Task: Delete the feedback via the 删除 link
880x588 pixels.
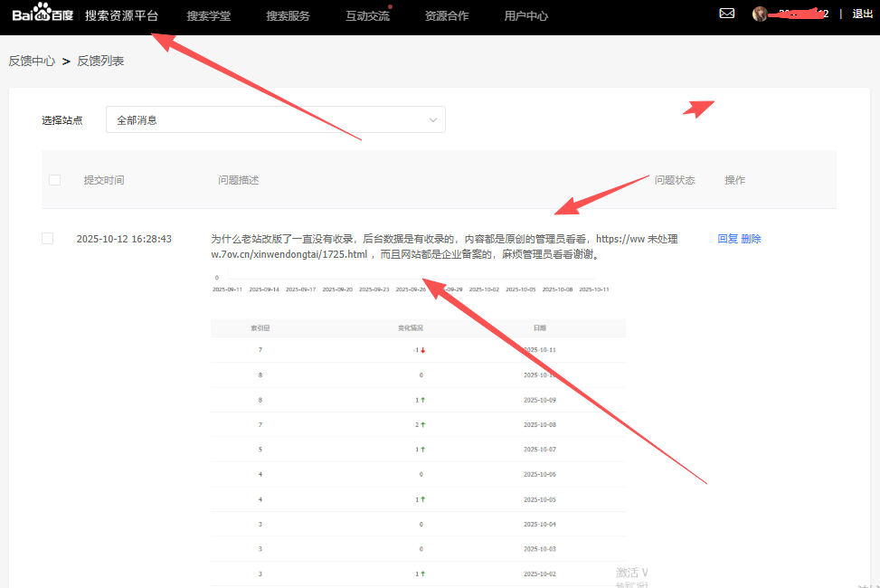Action: 750,238
